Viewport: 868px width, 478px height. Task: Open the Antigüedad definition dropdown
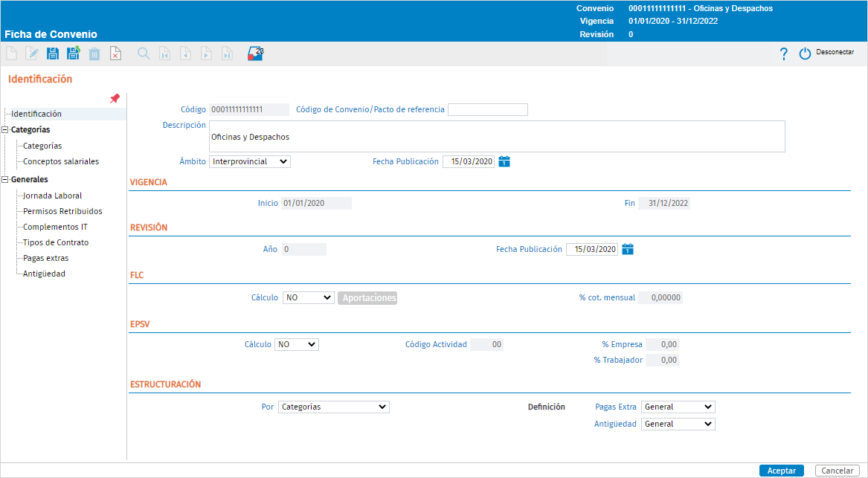point(678,424)
